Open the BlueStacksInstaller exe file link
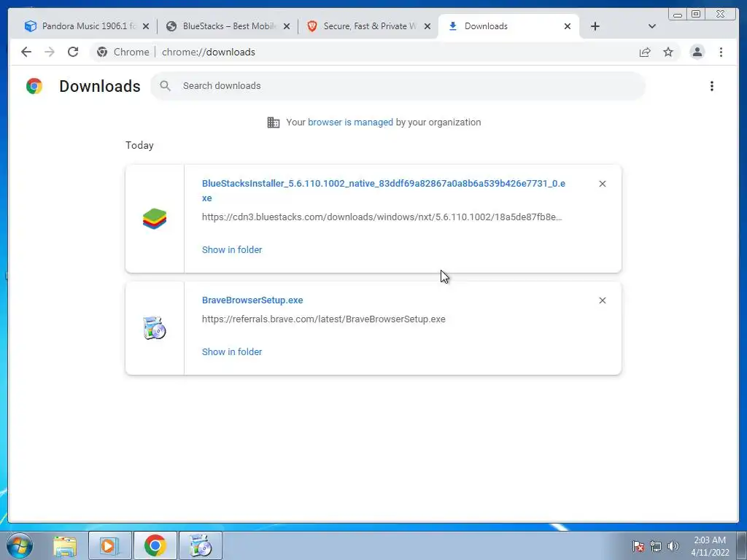 [x=384, y=190]
